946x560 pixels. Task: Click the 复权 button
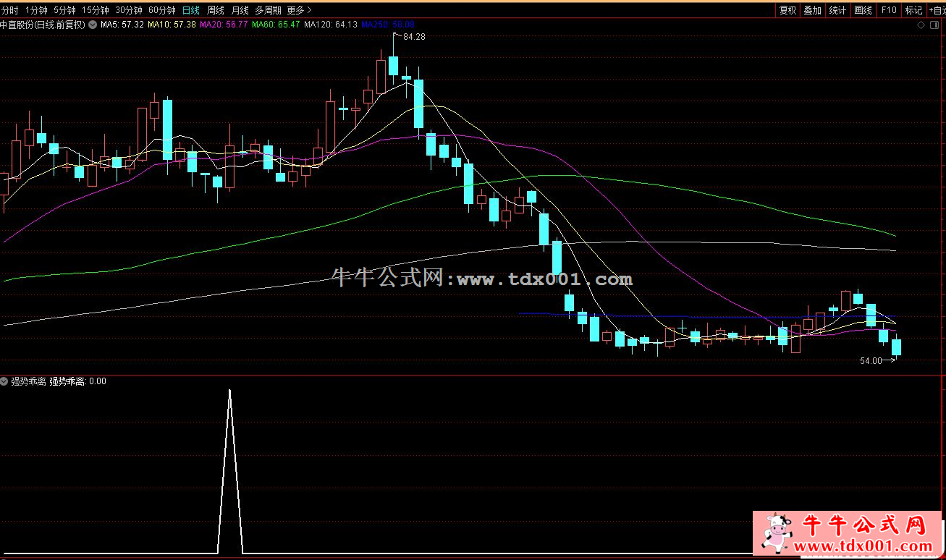(787, 10)
